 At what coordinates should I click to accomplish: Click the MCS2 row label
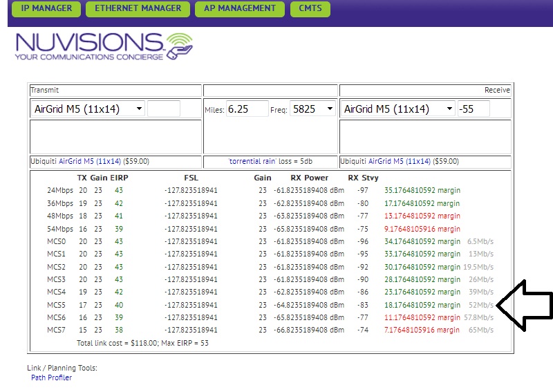coord(57,267)
